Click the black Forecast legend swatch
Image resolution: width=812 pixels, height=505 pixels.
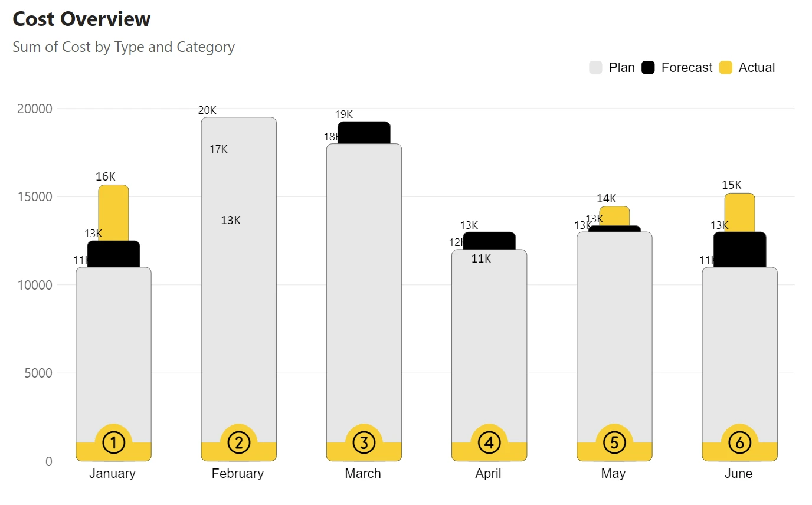click(649, 68)
